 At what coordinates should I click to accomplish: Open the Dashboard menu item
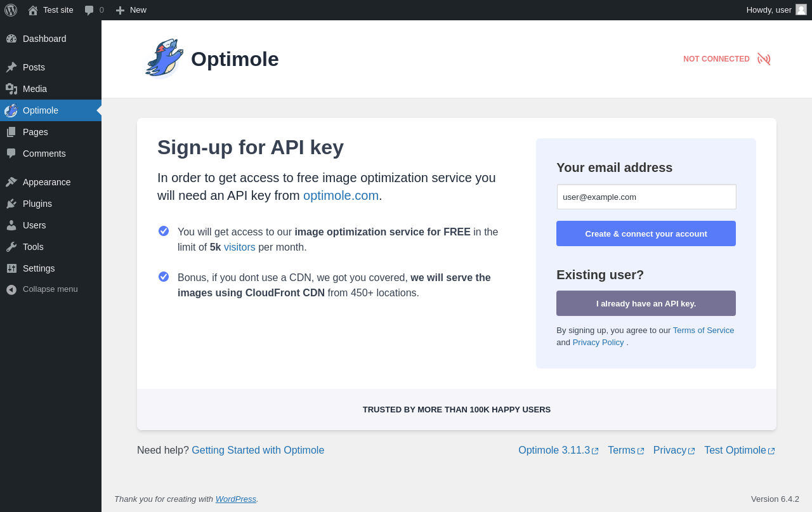(x=44, y=39)
